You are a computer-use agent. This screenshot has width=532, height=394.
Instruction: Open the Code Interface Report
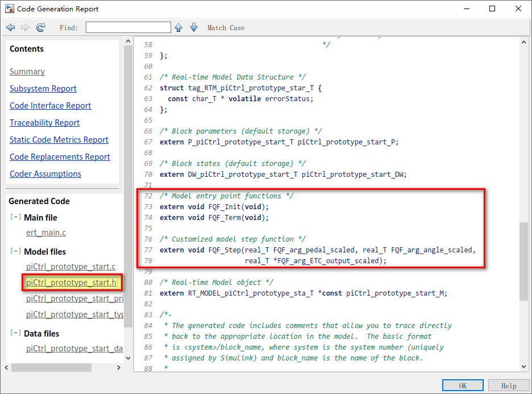pyautogui.click(x=50, y=106)
